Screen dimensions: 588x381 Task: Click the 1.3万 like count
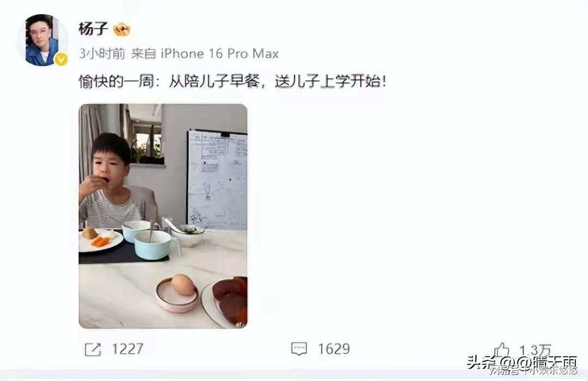[x=535, y=351]
